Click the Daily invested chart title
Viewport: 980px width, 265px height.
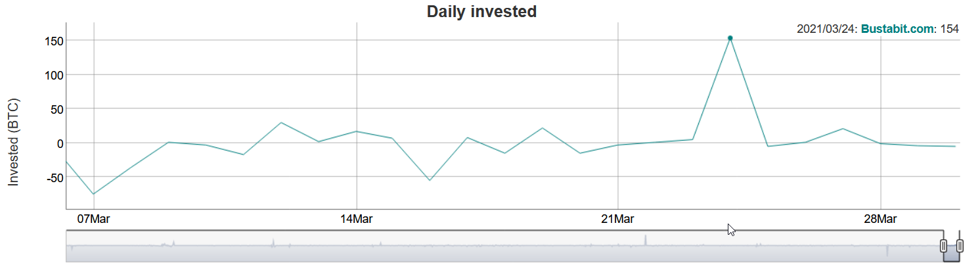481,11
